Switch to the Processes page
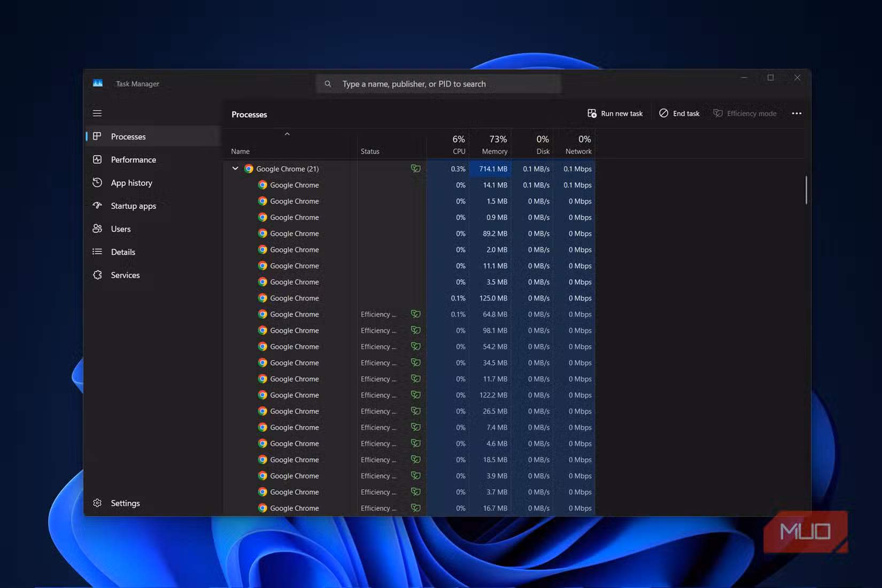The image size is (882, 588). pos(153,136)
